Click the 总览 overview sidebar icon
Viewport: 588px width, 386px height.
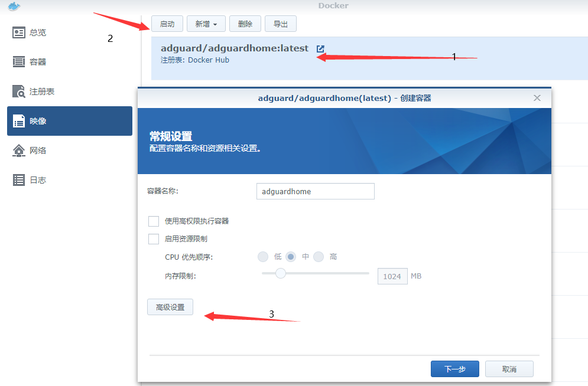pos(19,32)
